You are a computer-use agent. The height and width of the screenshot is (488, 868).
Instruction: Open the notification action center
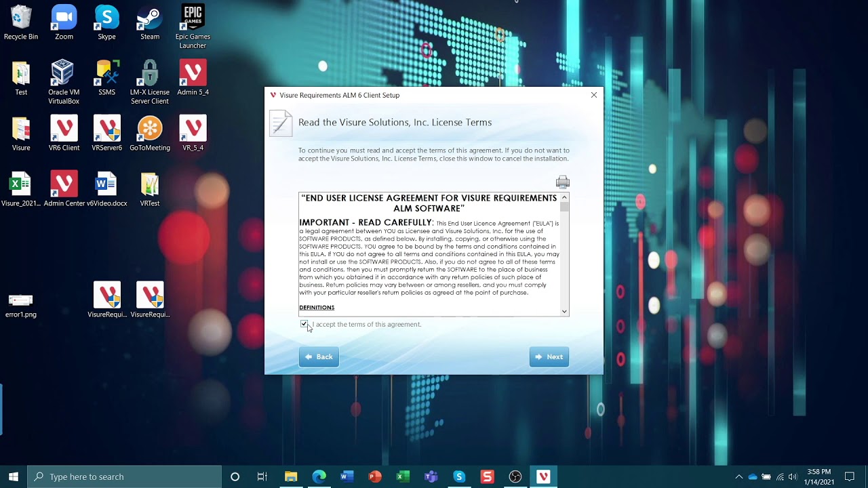pyautogui.click(x=850, y=476)
